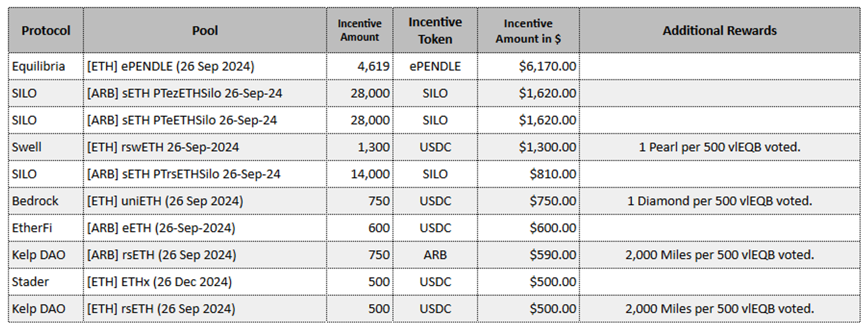Select the ETHx (26 Dec 2024) pool cell
The image size is (868, 329).
(x=159, y=282)
